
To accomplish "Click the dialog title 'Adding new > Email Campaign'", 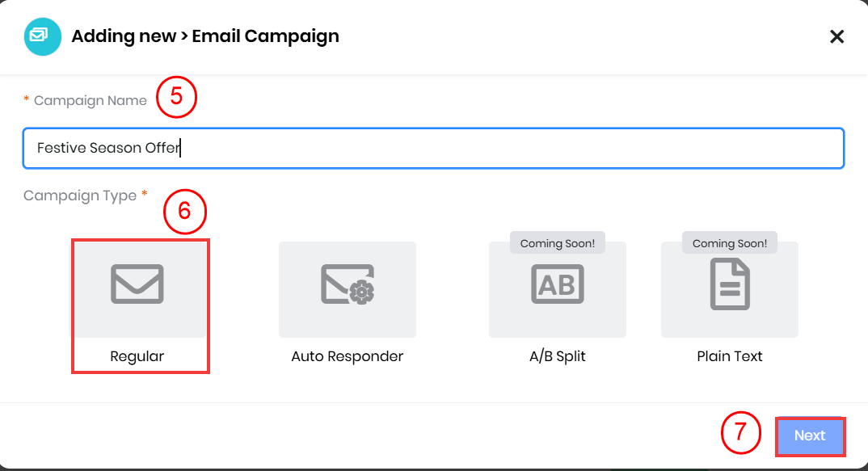I will (x=205, y=36).
